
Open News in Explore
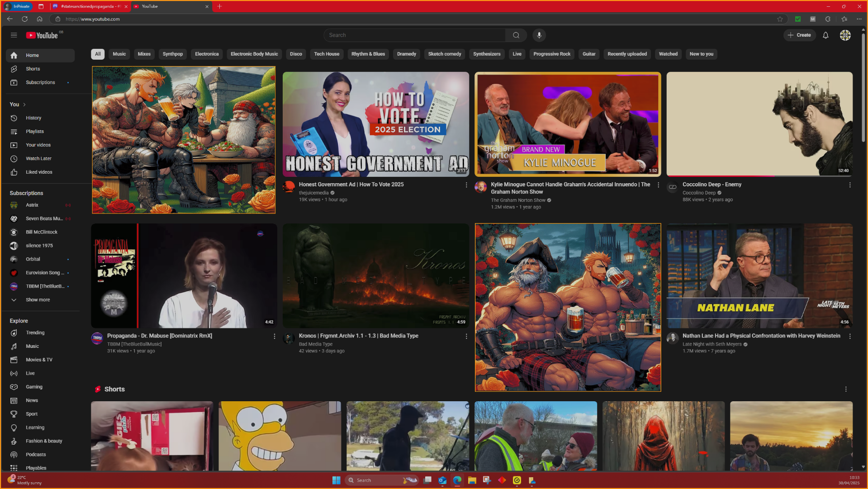pos(41,401)
